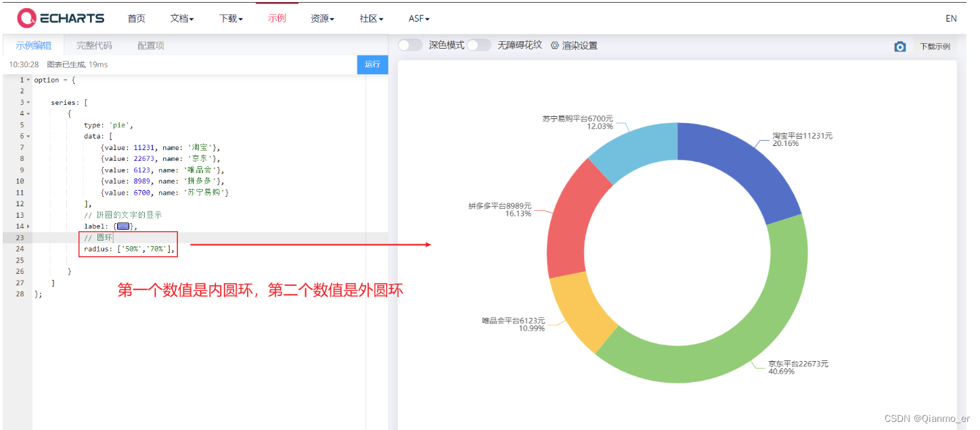Click the camera screenshot icon above the chart
The image size is (980, 430).
click(900, 46)
